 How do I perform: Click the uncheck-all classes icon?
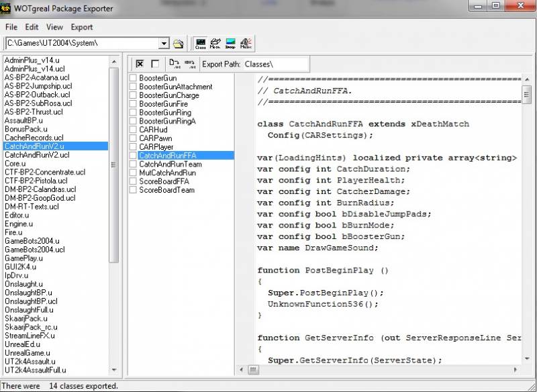155,64
